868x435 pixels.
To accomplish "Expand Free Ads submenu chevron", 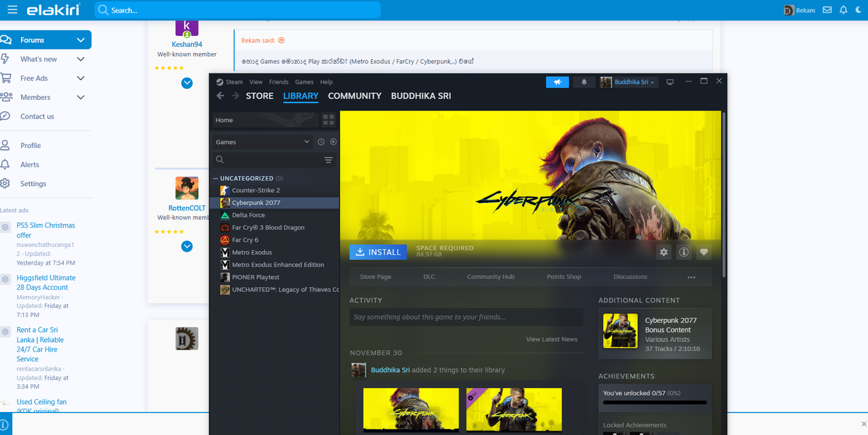I will pos(81,78).
